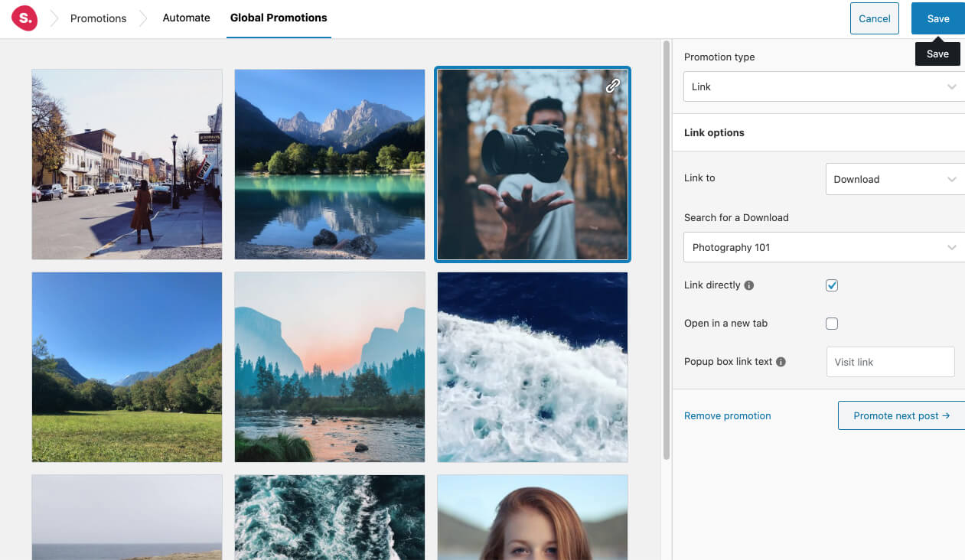
Task: Select the red-haired woman photo thumbnail
Action: pyautogui.click(x=533, y=517)
